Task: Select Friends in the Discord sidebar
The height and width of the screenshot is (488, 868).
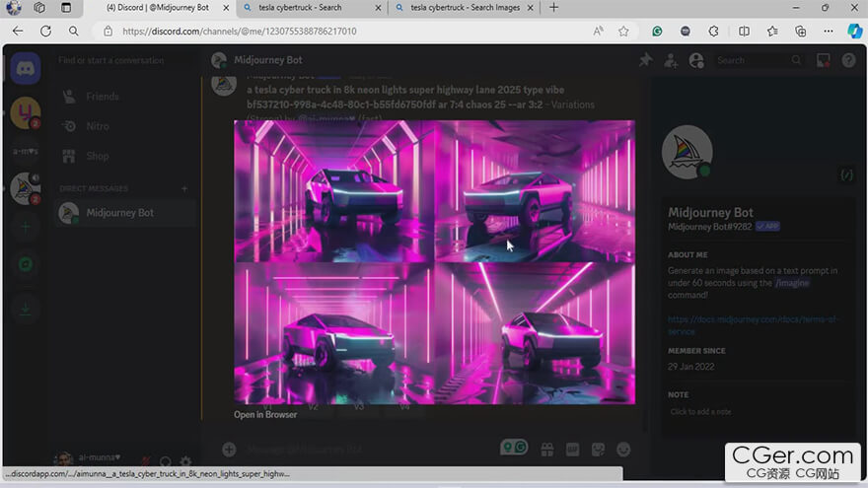Action: coord(103,97)
